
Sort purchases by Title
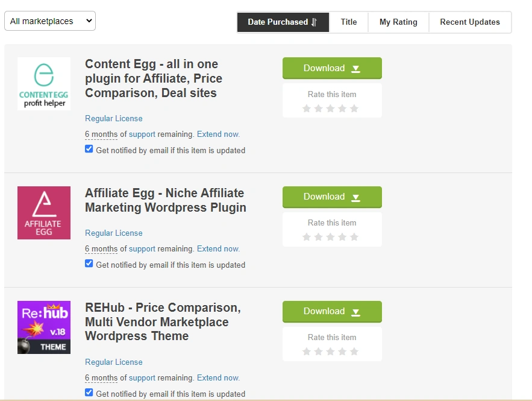click(349, 22)
